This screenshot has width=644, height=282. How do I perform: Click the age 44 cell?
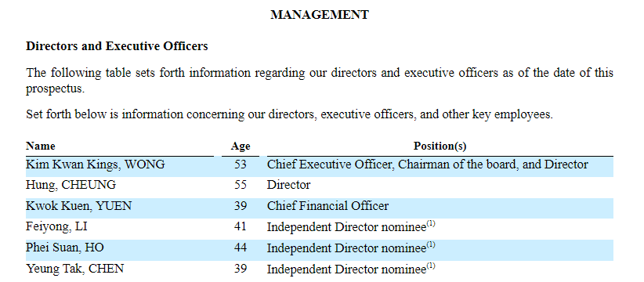241,248
